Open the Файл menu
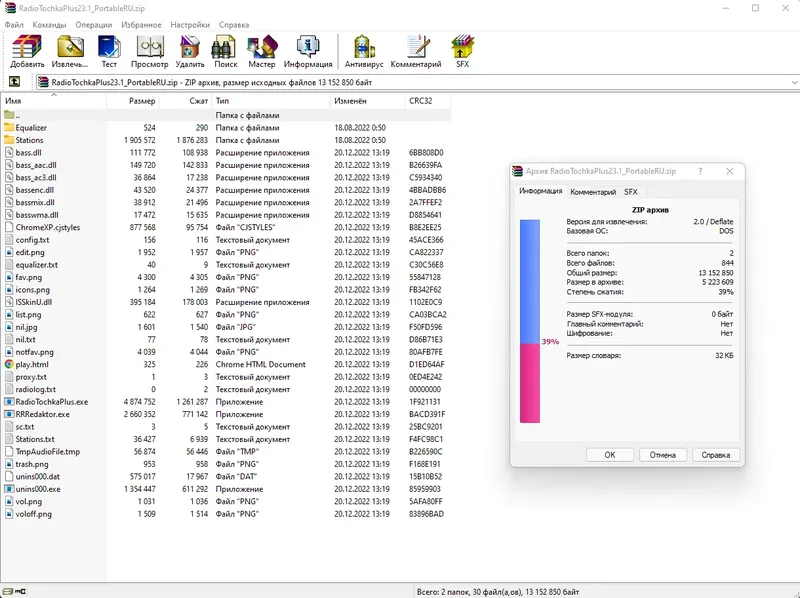 point(14,24)
